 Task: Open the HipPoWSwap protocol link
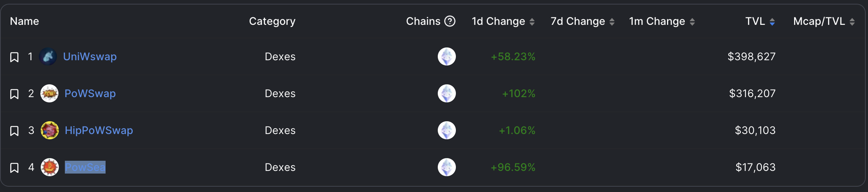(x=99, y=130)
